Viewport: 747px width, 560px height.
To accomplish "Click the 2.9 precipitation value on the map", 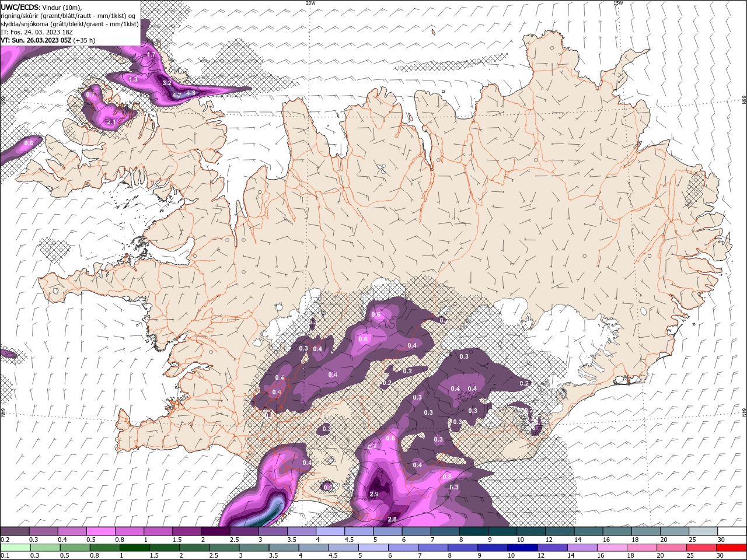I will click(x=375, y=494).
